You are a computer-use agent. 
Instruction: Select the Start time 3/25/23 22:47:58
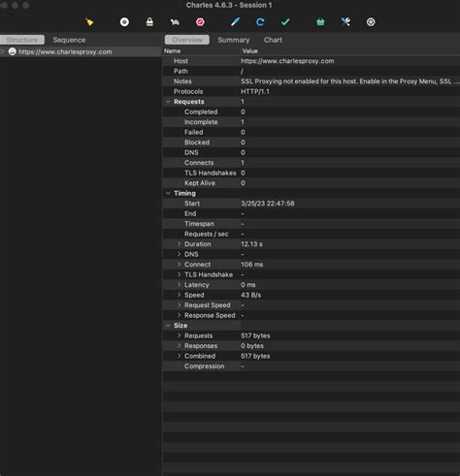(x=268, y=204)
